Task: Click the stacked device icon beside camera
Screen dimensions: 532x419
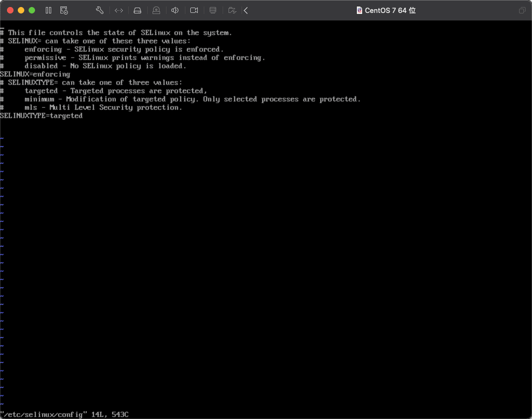Action: pos(213,10)
